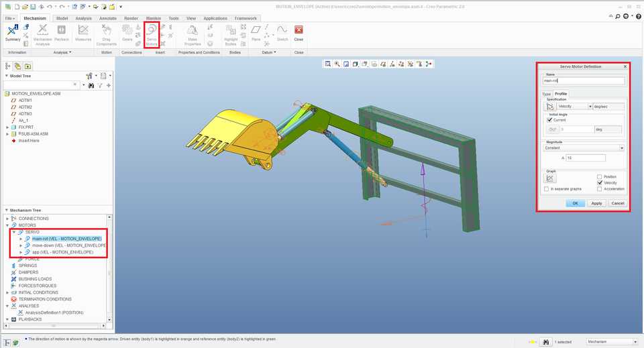Click the specification motion axis settings icon
This screenshot has width=644, height=348.
[549, 107]
